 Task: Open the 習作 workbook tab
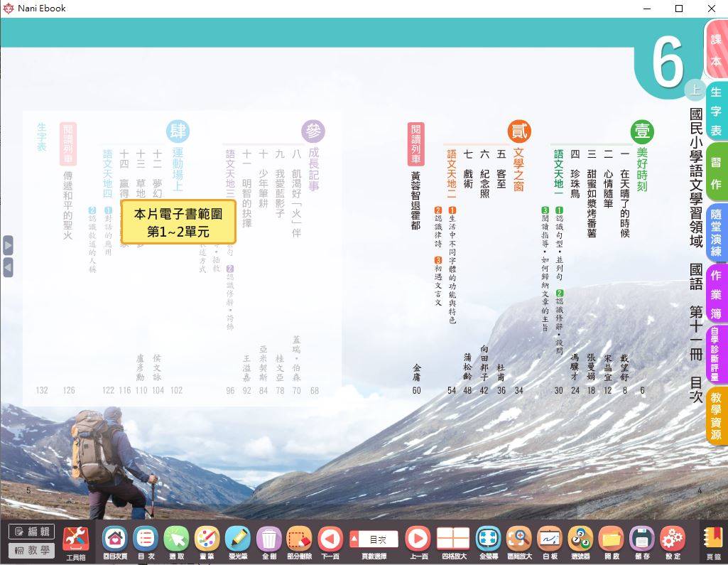[x=717, y=173]
